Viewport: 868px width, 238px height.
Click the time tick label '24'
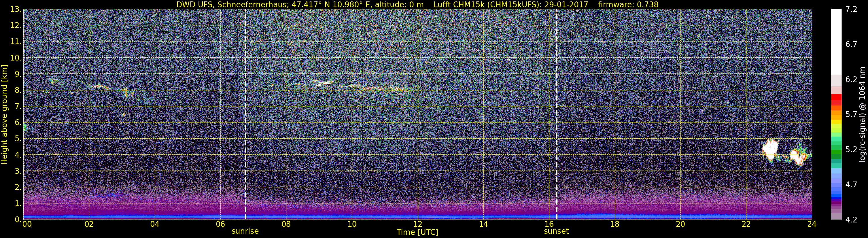pos(812,224)
